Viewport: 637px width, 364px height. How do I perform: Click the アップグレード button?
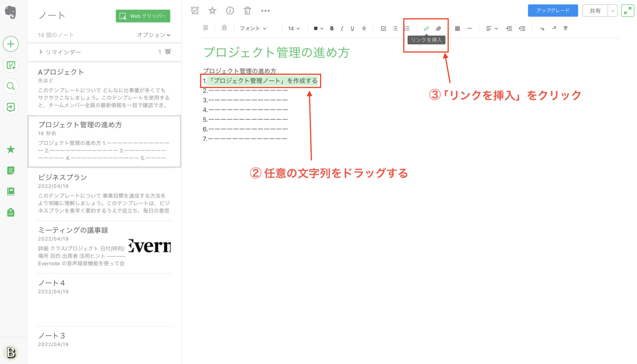553,10
